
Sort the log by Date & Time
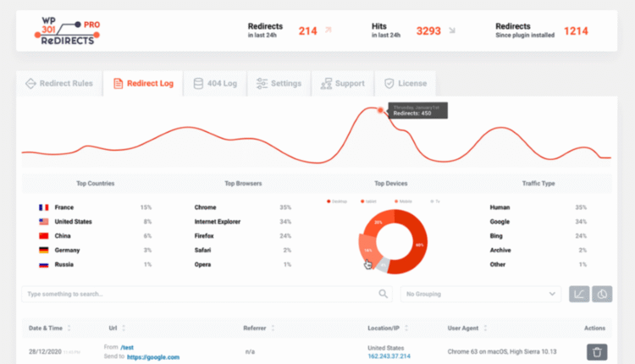point(49,328)
